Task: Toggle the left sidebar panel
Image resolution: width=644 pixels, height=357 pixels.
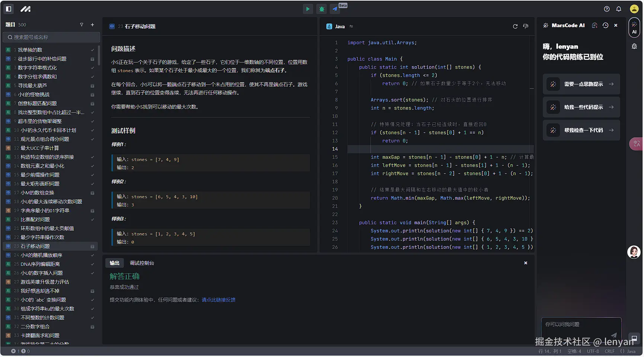Action: point(9,9)
